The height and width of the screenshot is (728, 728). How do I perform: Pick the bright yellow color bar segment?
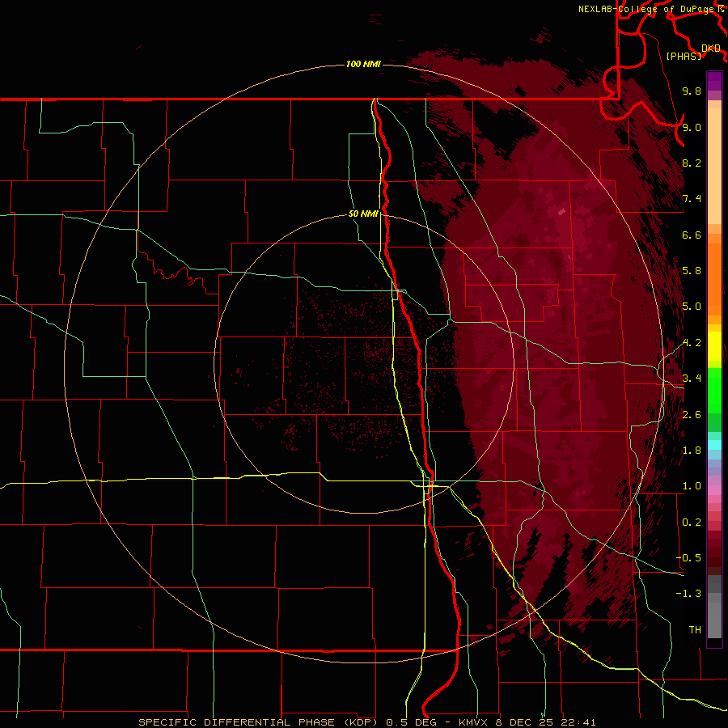point(714,346)
